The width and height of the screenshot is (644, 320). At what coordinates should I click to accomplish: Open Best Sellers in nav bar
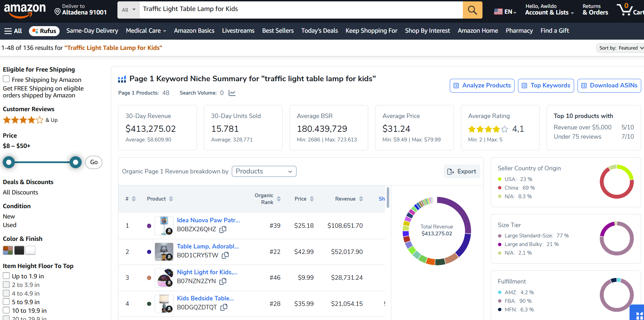[278, 31]
